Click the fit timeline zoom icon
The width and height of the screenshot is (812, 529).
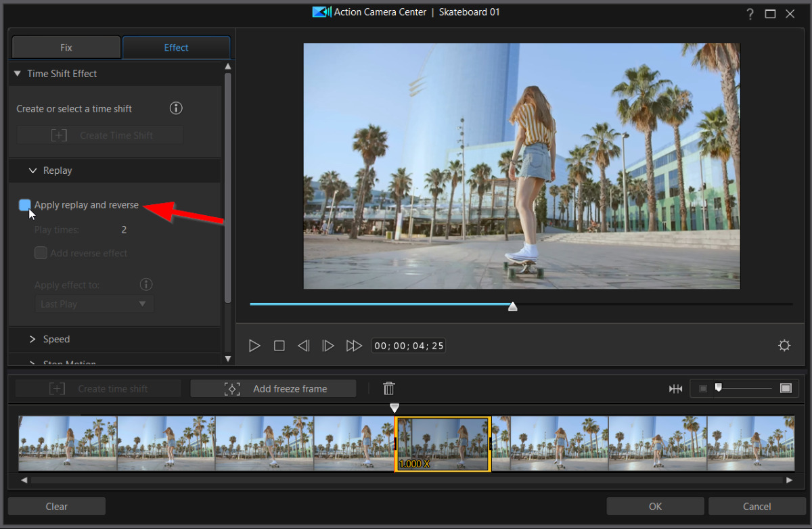coord(675,388)
